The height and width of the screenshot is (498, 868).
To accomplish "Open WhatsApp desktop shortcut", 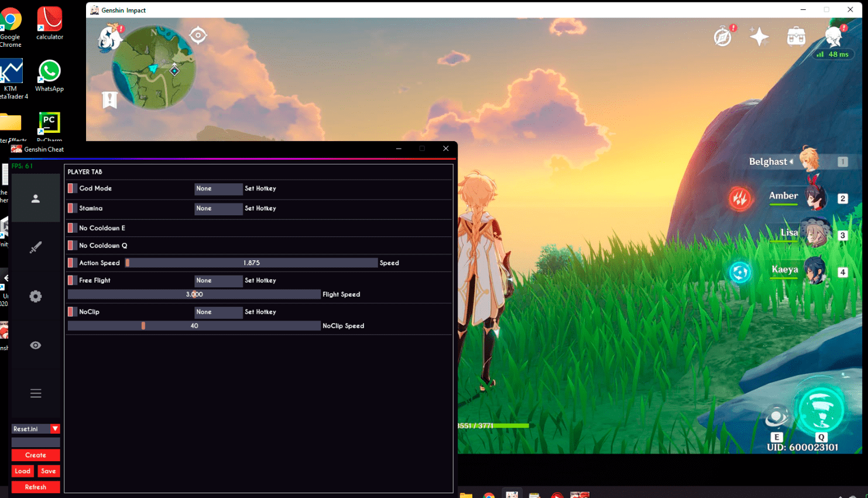I will click(49, 76).
